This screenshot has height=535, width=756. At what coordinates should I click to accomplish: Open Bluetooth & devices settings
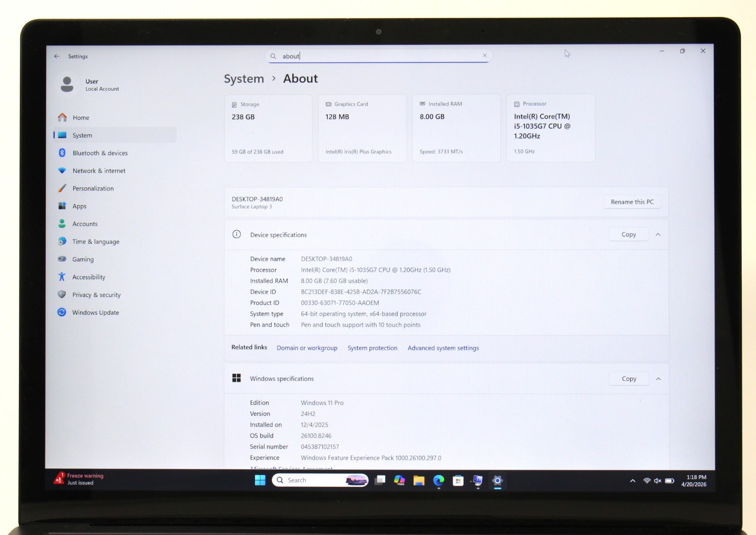pyautogui.click(x=114, y=153)
